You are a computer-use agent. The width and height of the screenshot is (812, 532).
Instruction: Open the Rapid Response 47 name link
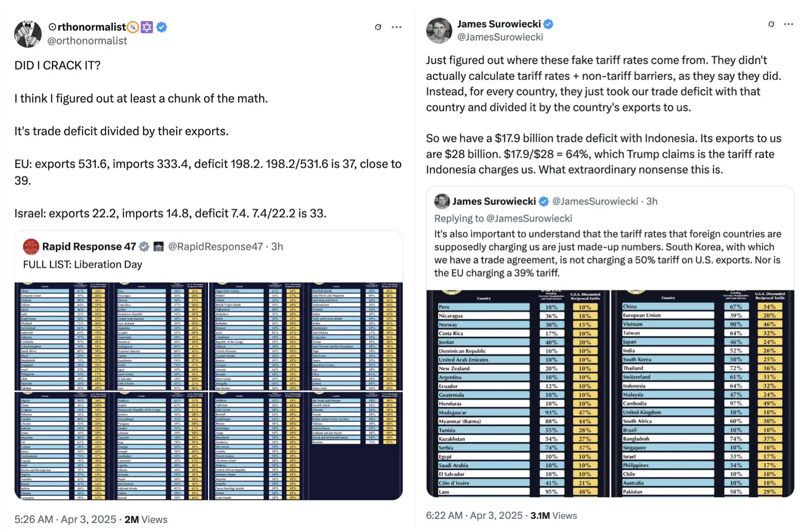click(x=89, y=247)
